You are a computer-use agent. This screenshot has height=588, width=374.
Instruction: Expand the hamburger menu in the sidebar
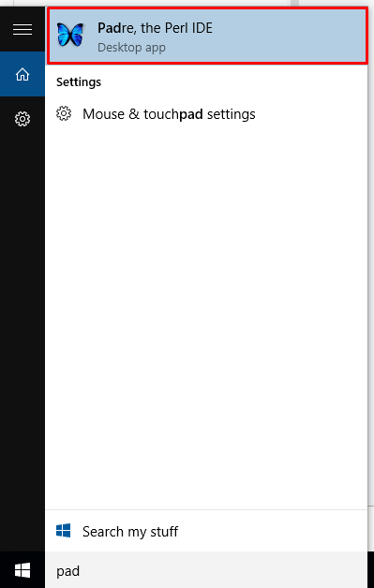point(22,29)
